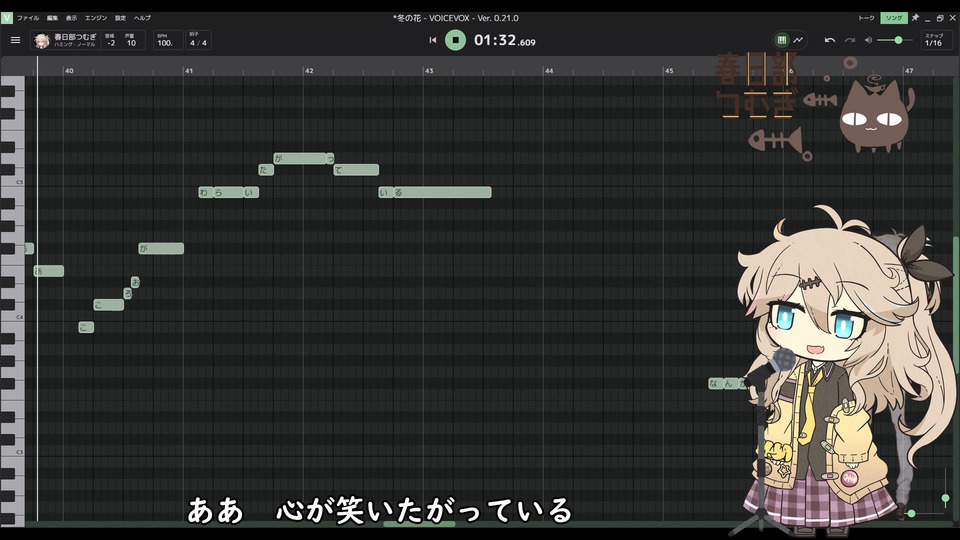Select the あ note near the playhead
Image resolution: width=960 pixels, height=540 pixels.
(48, 271)
